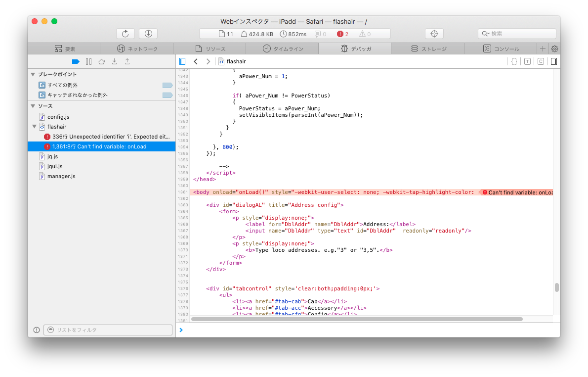Select the 336行 Unexpected identifier error
This screenshot has width=588, height=377.
coord(102,137)
